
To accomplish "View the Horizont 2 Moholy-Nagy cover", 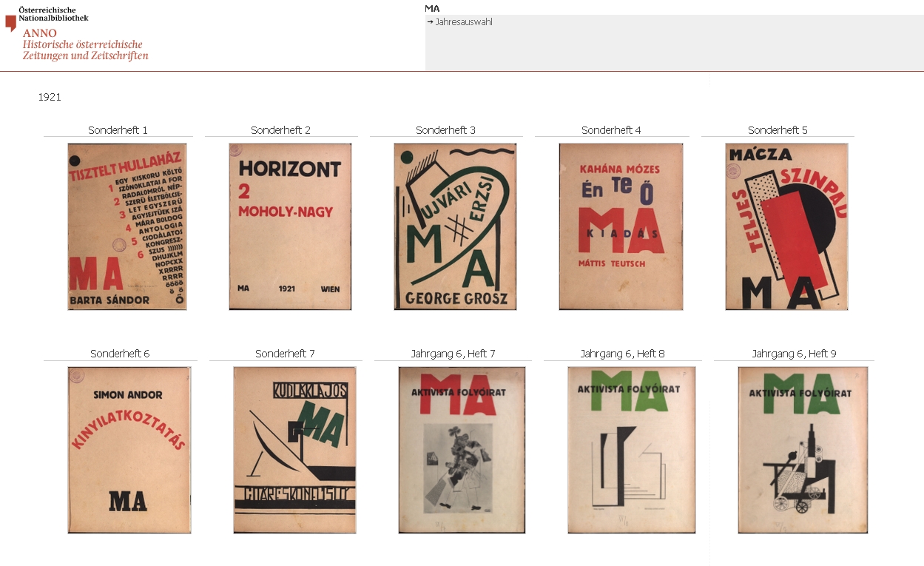I will pos(290,226).
